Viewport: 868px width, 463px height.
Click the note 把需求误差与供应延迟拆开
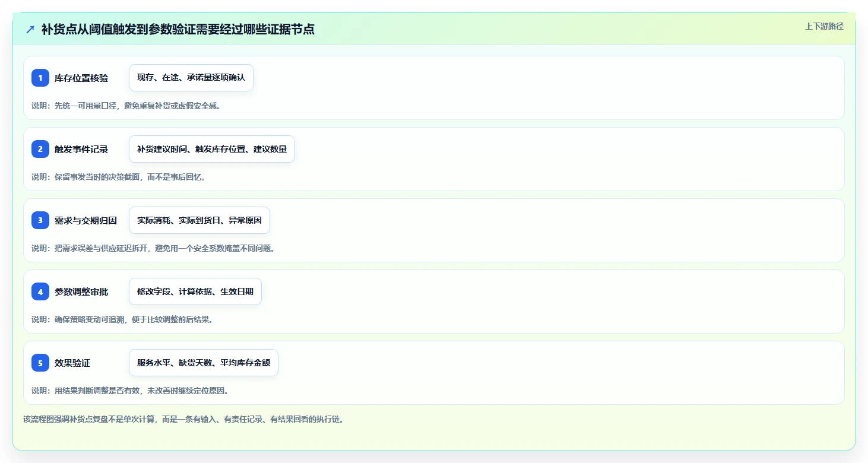tap(153, 248)
